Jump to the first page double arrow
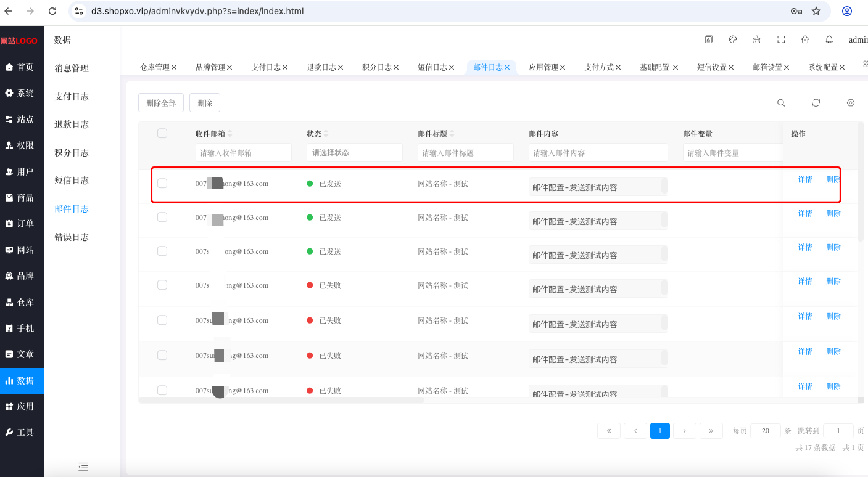The height and width of the screenshot is (477, 868). [x=609, y=431]
